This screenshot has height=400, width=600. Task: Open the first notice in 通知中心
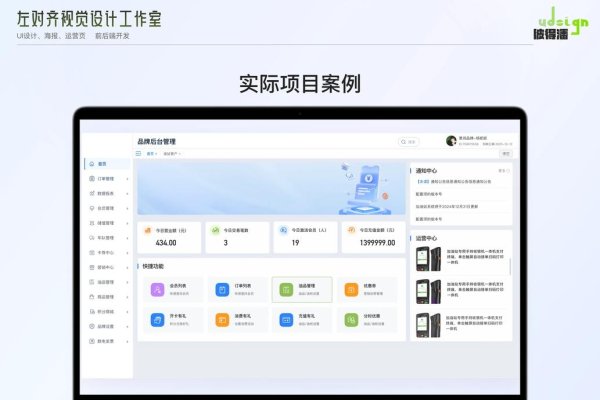pos(454,181)
